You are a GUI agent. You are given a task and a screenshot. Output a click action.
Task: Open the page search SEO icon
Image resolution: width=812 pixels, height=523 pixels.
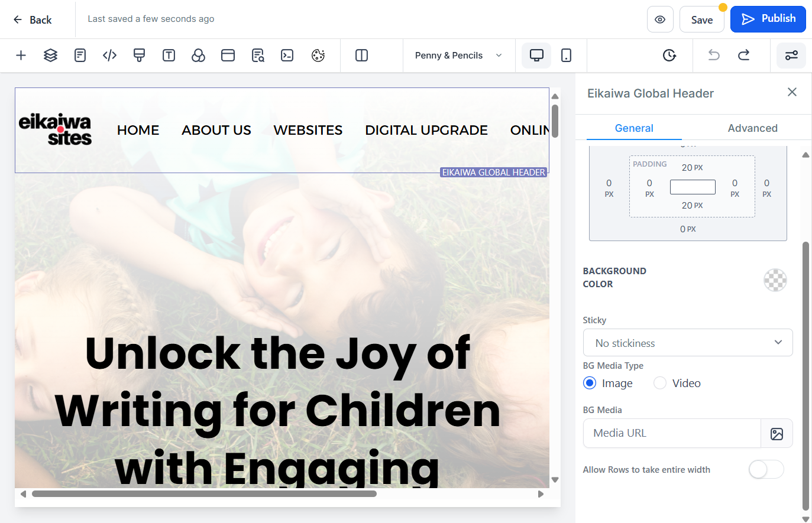258,56
